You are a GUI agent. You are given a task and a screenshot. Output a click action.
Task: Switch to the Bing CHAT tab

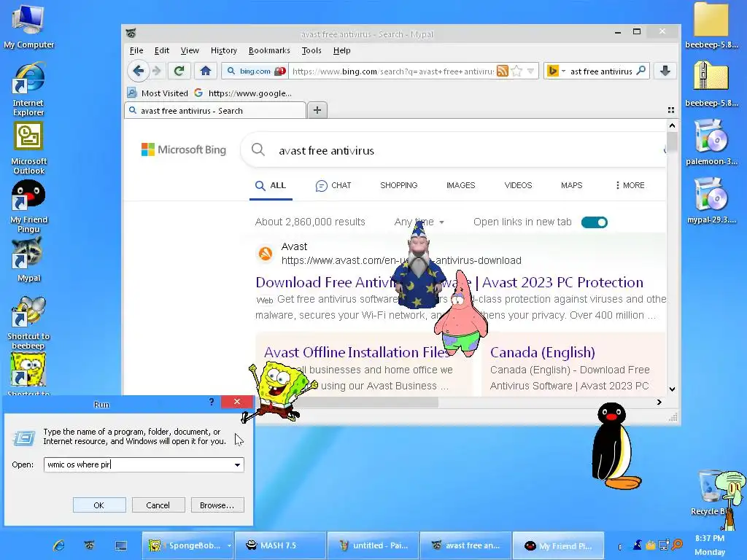tap(333, 185)
